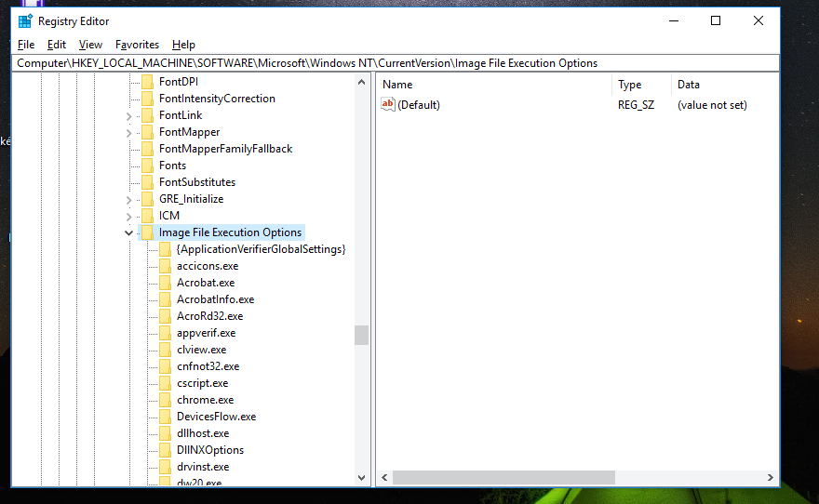Click the clview.exe folder icon
Image resolution: width=819 pixels, height=504 pixels.
(165, 350)
